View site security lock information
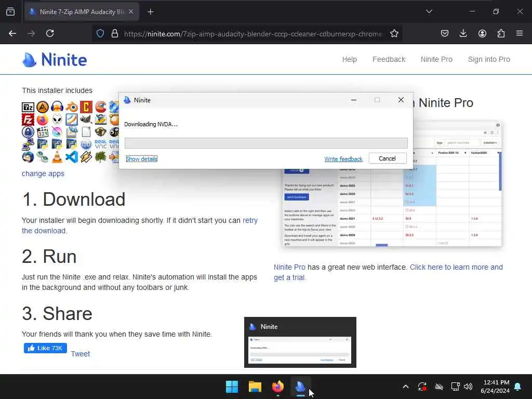 point(115,33)
